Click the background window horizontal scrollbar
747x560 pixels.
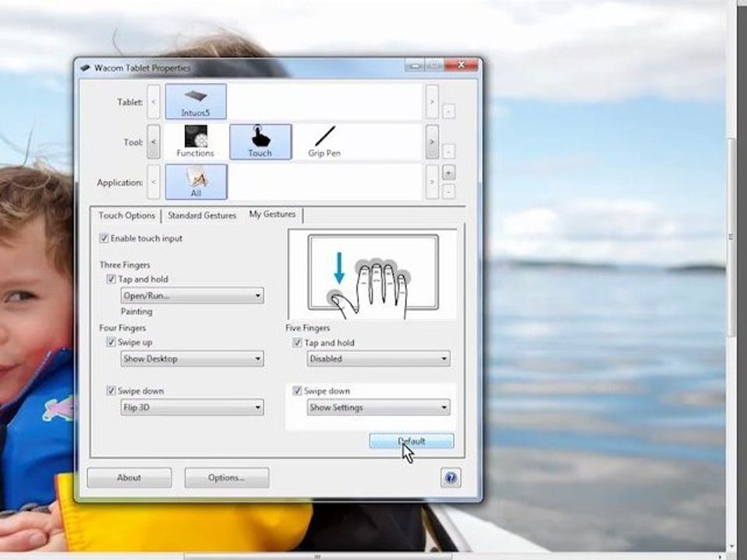pyautogui.click(x=317, y=556)
